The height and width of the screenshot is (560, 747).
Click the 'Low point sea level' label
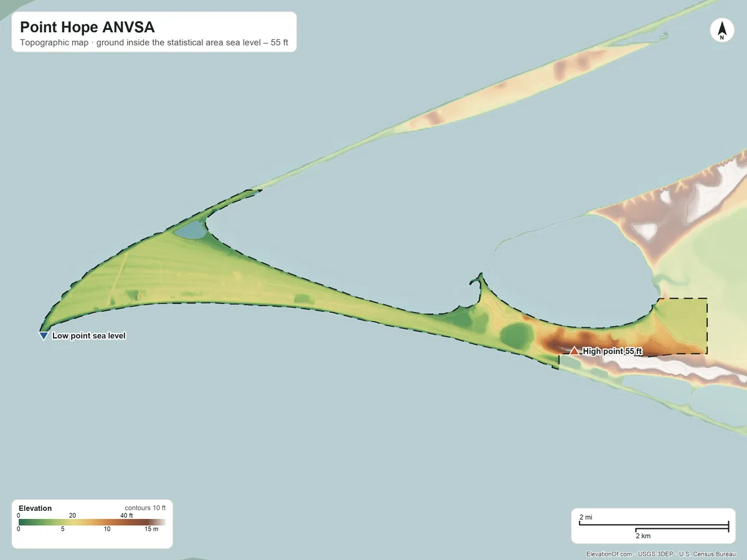coord(89,336)
